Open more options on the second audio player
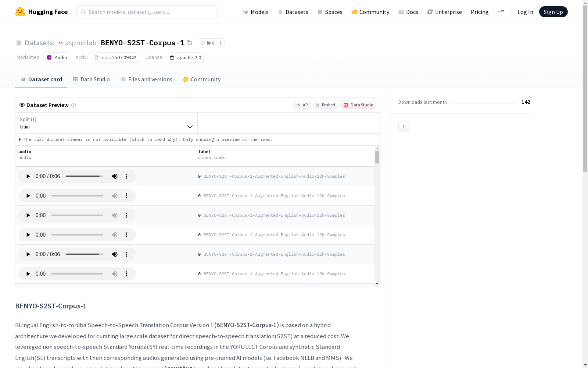 click(x=126, y=196)
